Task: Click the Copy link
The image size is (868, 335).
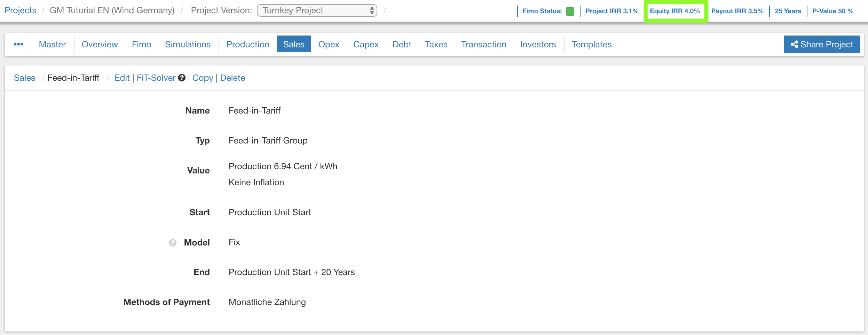Action: [203, 78]
